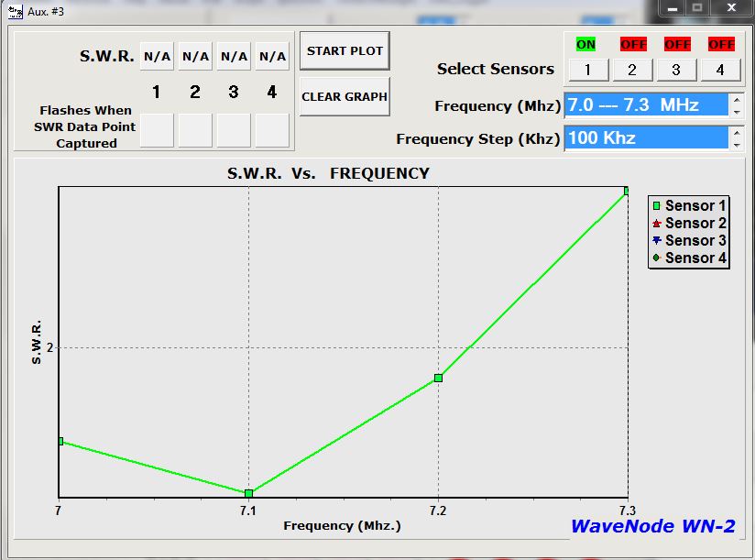755x560 pixels.
Task: Click the capture flash box under sensor 1
Action: 157,130
